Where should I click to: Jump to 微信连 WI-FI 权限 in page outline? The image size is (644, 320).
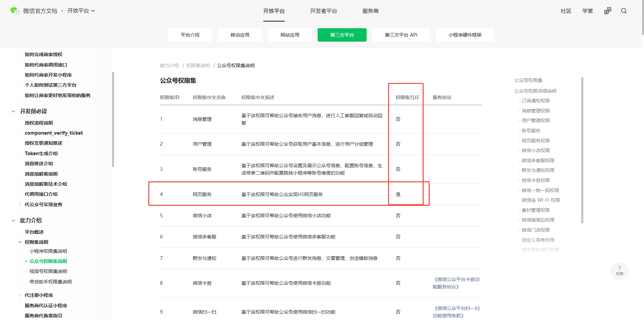(x=541, y=200)
